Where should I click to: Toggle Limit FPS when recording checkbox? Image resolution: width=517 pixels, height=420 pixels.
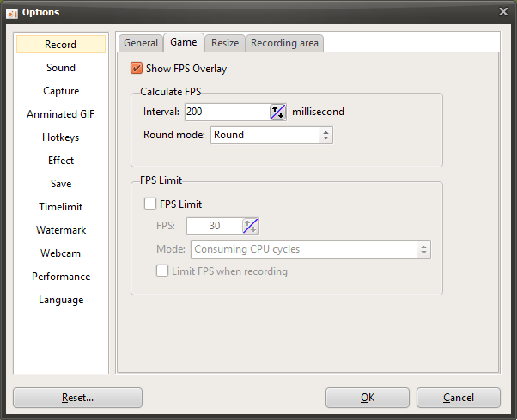coord(162,271)
